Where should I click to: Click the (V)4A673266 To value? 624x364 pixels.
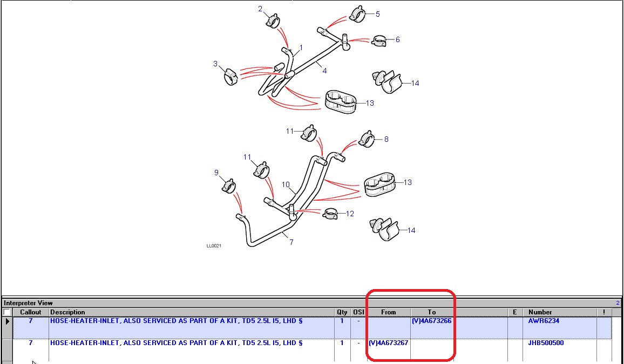click(432, 321)
